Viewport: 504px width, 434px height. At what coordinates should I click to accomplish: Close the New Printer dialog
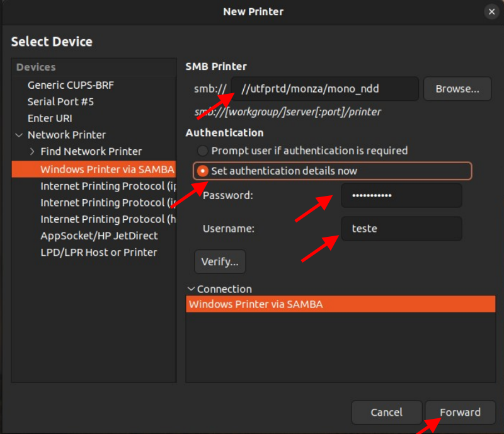point(491,11)
